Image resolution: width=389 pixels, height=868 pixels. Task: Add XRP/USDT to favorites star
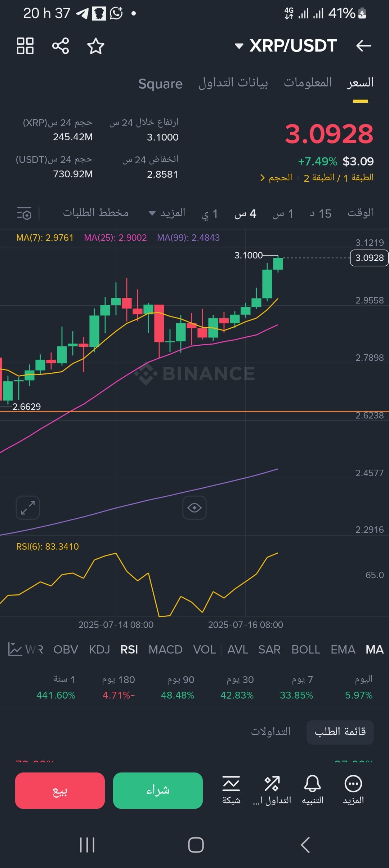pos(96,46)
